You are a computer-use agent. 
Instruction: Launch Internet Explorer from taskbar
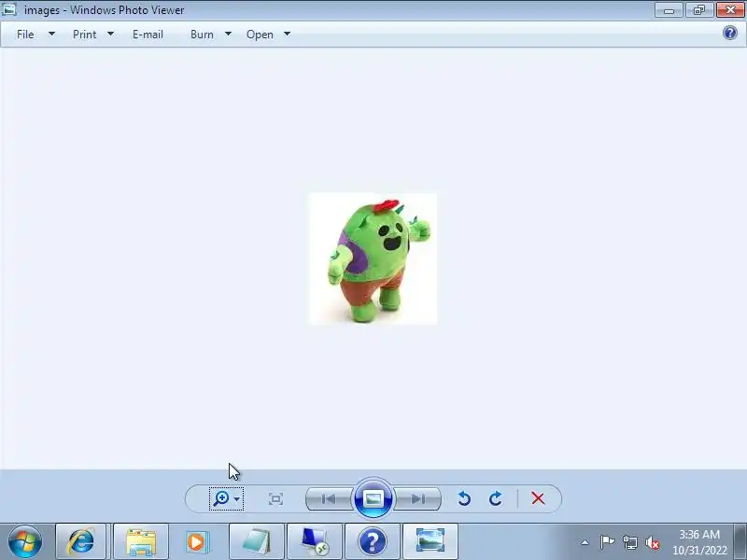tap(81, 541)
